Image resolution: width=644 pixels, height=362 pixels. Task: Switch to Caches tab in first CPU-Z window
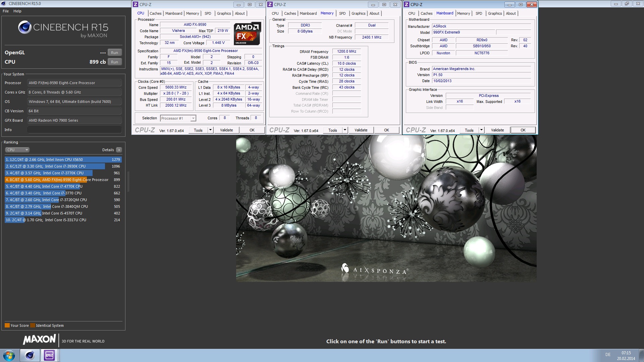[155, 13]
